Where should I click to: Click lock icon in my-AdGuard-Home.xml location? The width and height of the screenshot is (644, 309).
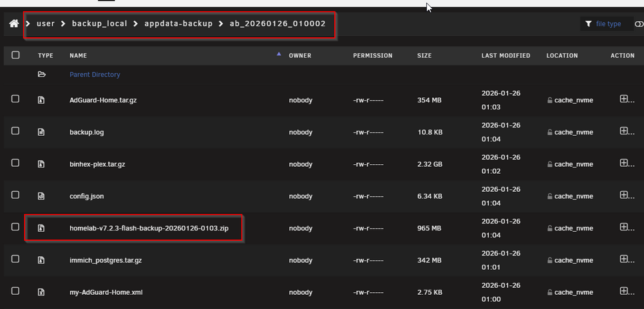(549, 293)
